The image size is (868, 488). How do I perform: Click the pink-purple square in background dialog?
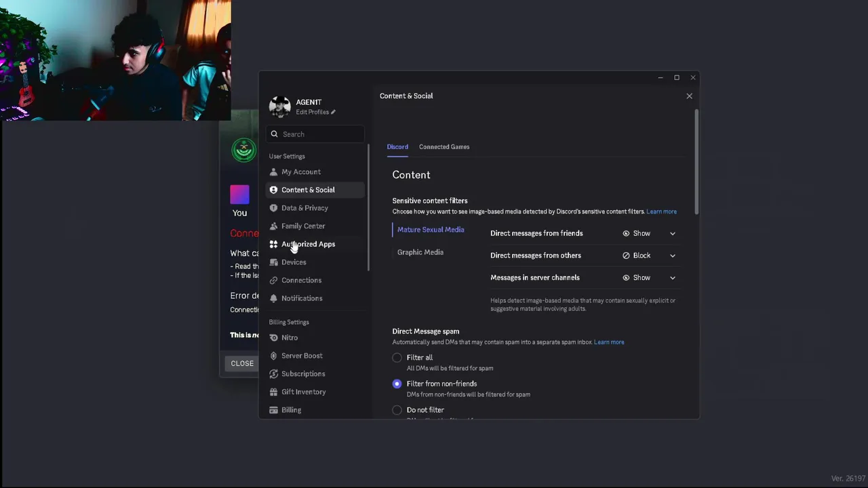(239, 195)
